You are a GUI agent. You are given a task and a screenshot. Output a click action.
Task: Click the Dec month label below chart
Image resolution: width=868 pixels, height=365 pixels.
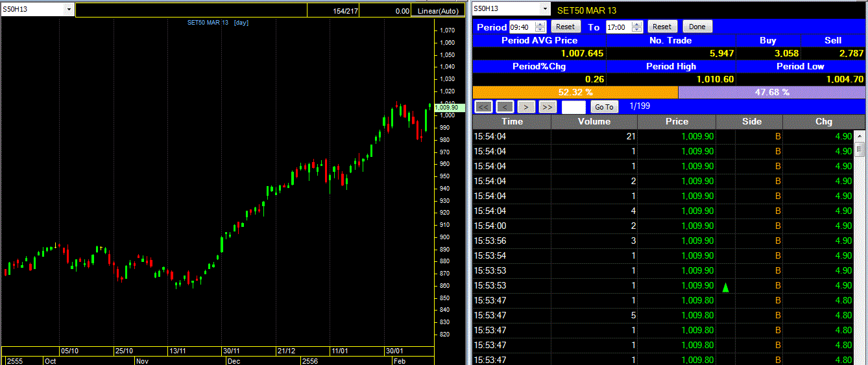coord(234,360)
